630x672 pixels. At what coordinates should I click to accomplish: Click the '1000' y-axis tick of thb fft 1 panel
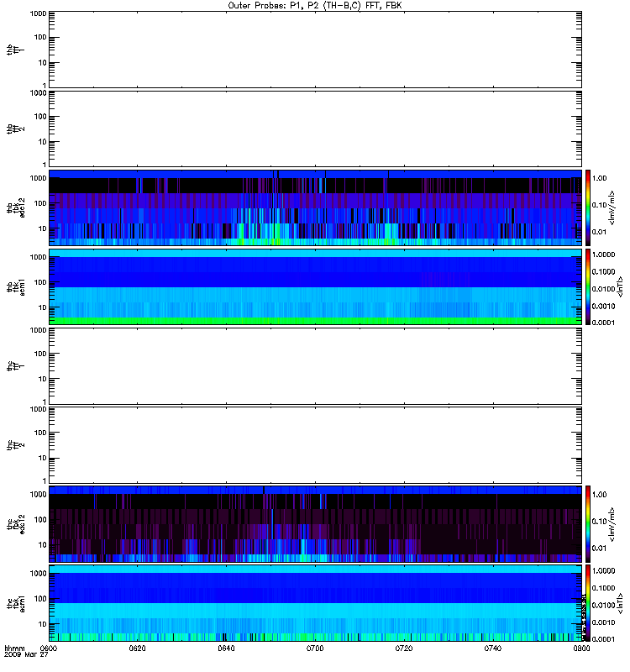click(x=38, y=14)
